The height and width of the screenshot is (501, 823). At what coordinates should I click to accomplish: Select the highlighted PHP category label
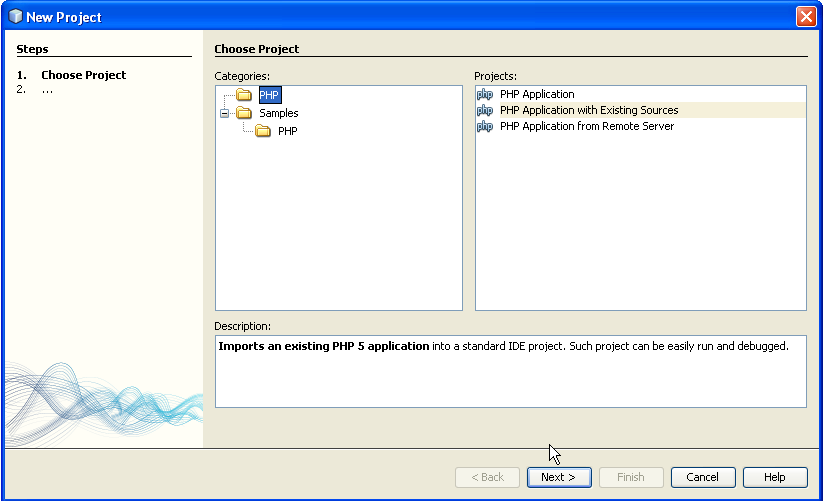[x=270, y=95]
